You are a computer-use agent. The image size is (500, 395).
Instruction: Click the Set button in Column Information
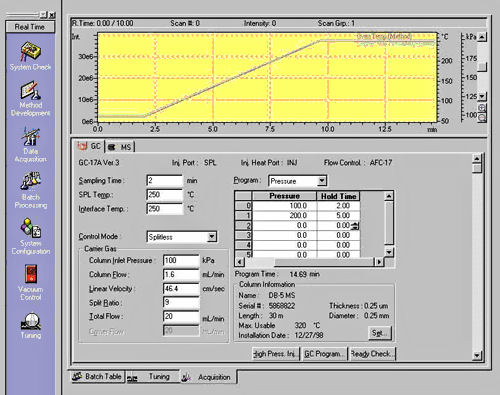point(379,333)
